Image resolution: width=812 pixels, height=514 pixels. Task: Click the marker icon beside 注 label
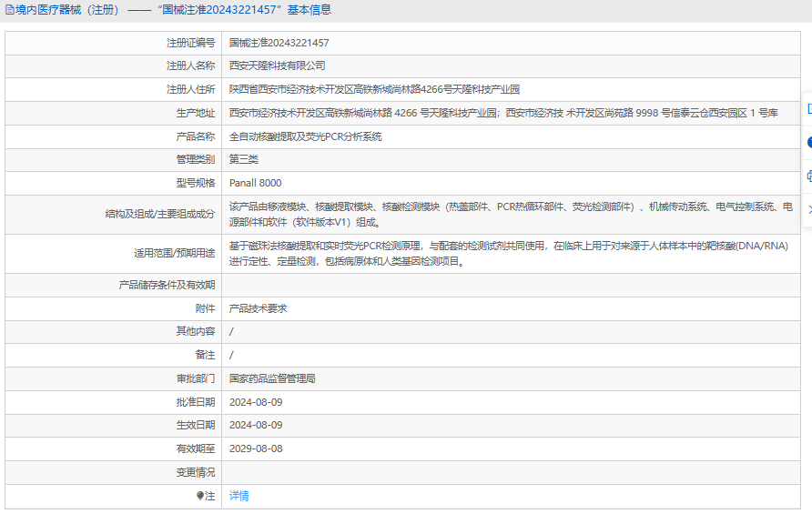pos(200,496)
